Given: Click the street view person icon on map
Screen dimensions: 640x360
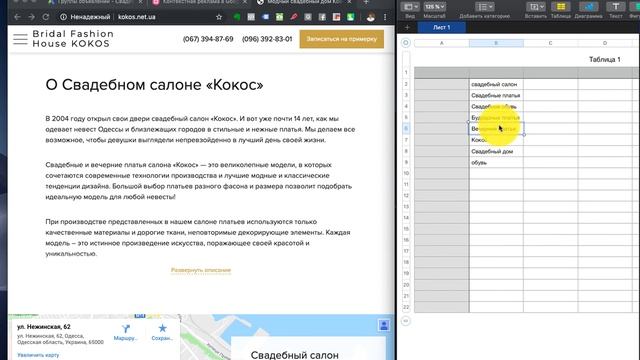Looking at the screenshot, I should pyautogui.click(x=384, y=325).
